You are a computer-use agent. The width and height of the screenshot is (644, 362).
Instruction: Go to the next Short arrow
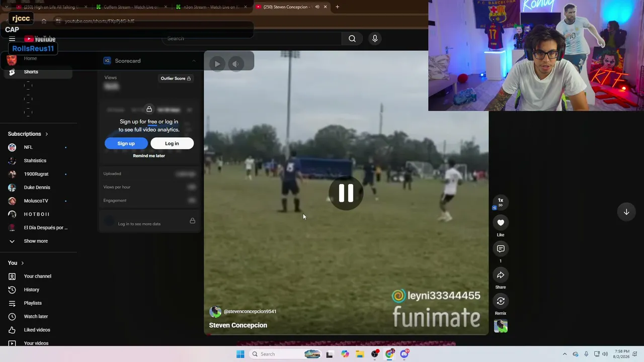tap(626, 212)
